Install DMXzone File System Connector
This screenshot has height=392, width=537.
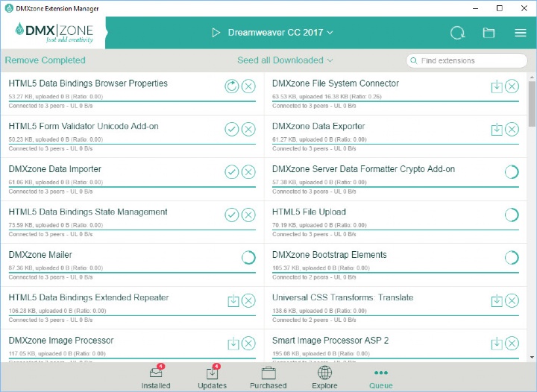pos(497,86)
